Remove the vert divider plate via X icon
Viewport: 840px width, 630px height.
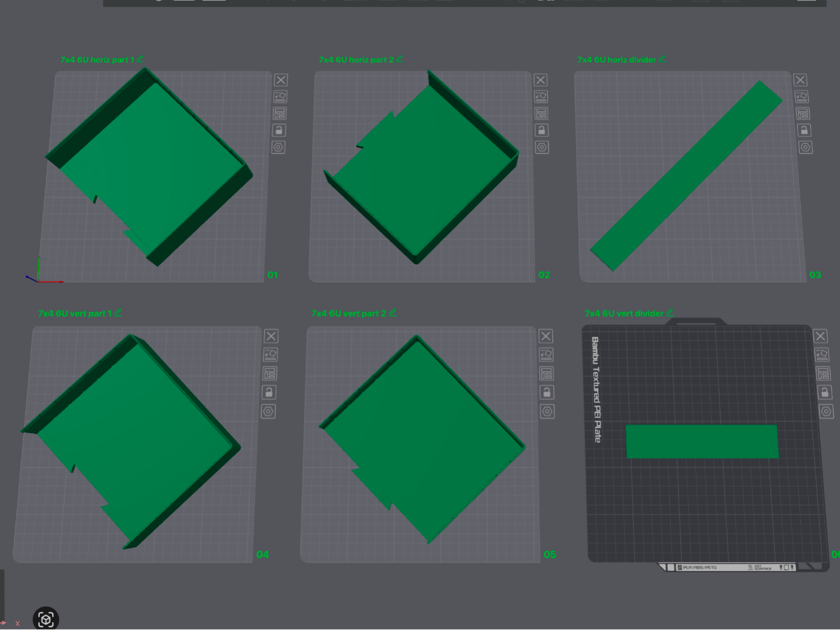click(x=820, y=336)
